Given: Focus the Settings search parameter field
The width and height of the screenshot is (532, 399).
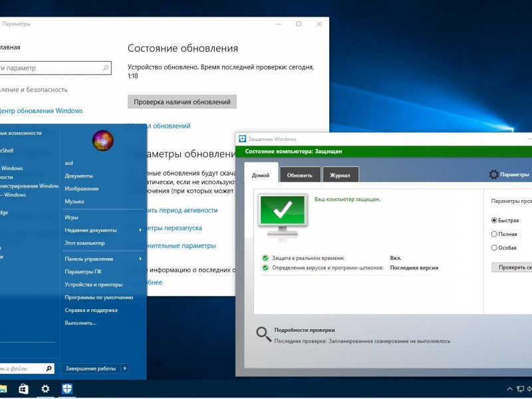Looking at the screenshot, I should pyautogui.click(x=55, y=68).
